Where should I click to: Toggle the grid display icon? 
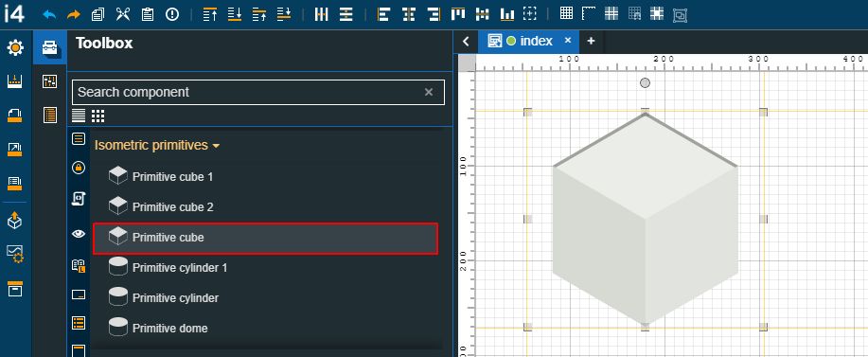pos(566,13)
